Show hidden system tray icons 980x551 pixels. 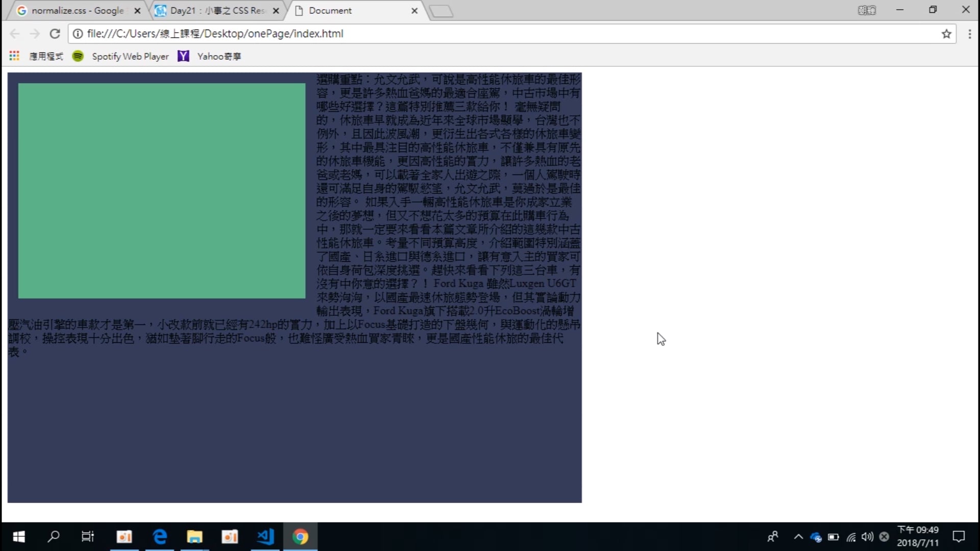[x=798, y=537]
